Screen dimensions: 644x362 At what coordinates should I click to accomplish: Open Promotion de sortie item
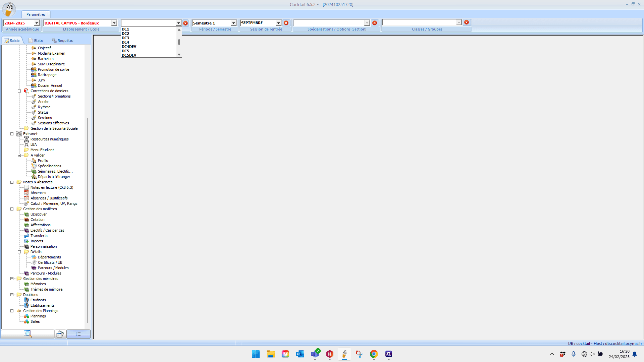(x=53, y=69)
